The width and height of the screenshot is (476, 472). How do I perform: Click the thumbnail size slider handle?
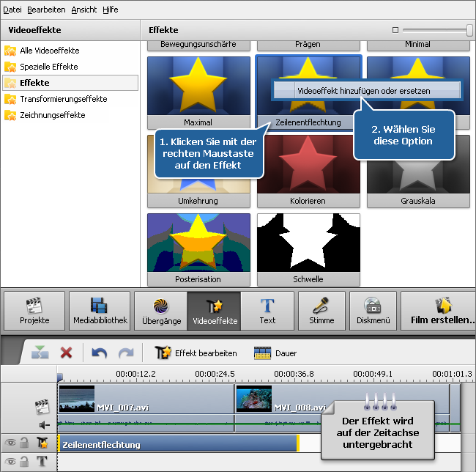click(x=469, y=30)
